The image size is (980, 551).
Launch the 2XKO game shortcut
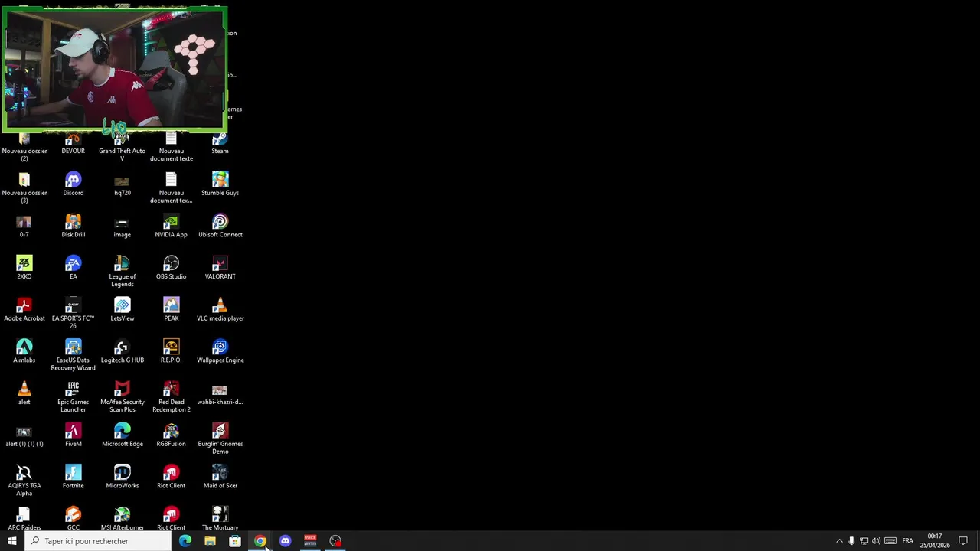(x=24, y=268)
